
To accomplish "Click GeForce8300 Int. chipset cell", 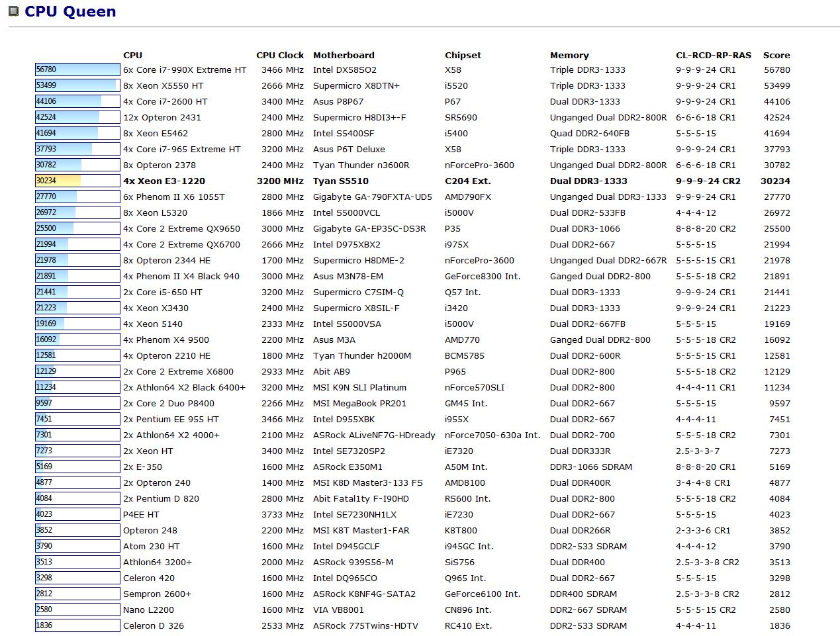I will tap(483, 276).
